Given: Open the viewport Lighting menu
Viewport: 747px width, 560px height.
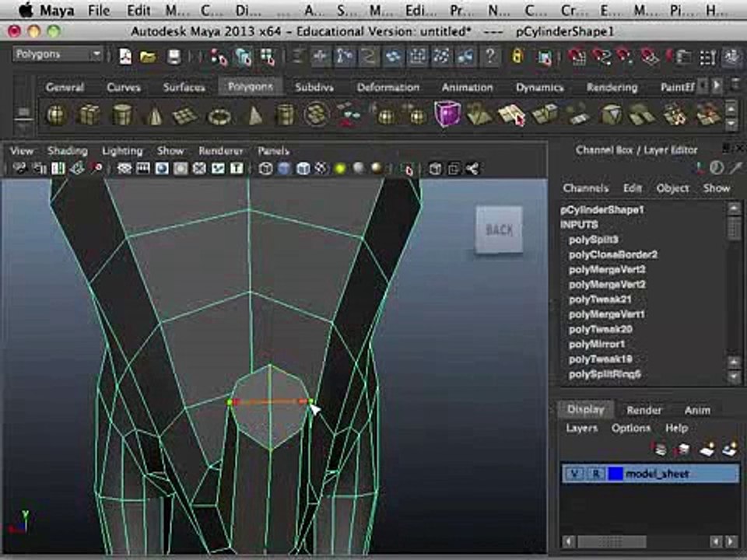Looking at the screenshot, I should (x=122, y=151).
